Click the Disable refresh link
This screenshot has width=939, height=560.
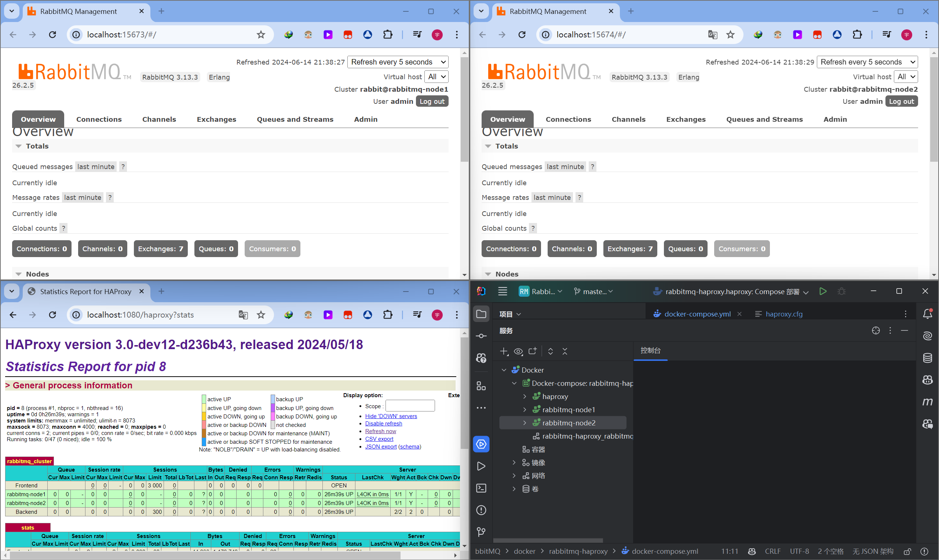383,424
